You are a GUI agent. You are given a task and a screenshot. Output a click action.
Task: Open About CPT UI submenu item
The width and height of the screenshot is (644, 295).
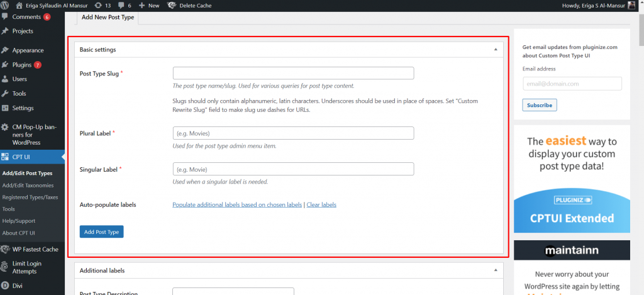[x=18, y=233]
